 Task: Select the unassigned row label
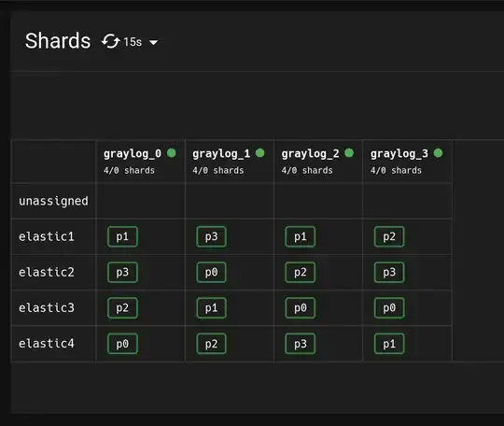[53, 201]
